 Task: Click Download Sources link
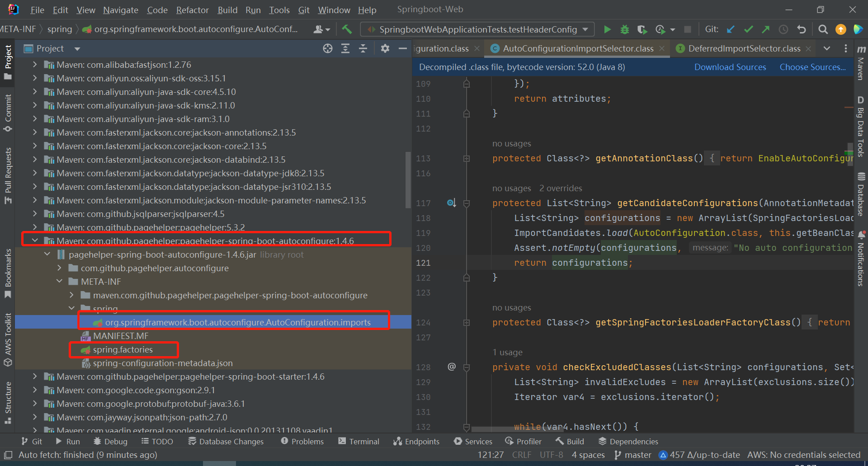[730, 67]
